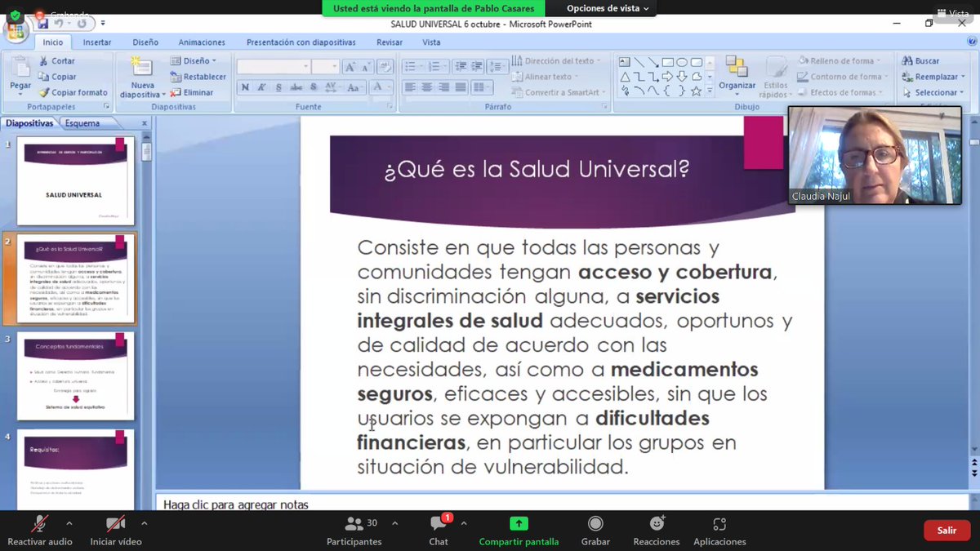Select the 5-point star shape
Screen dimensions: 980x551
pos(697,91)
